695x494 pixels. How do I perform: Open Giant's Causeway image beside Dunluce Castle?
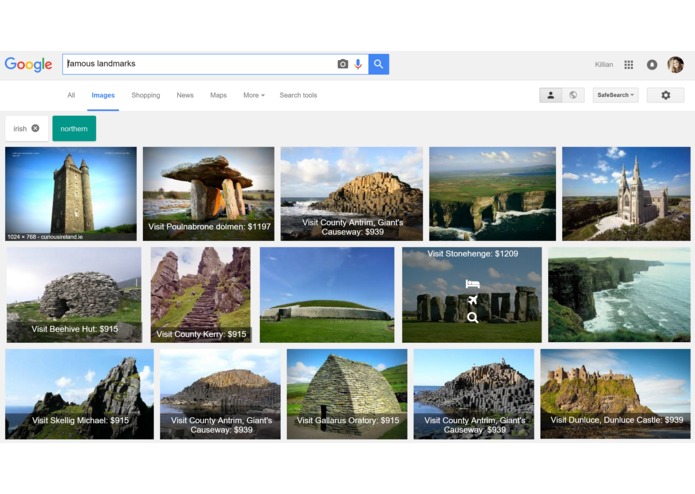click(x=474, y=394)
